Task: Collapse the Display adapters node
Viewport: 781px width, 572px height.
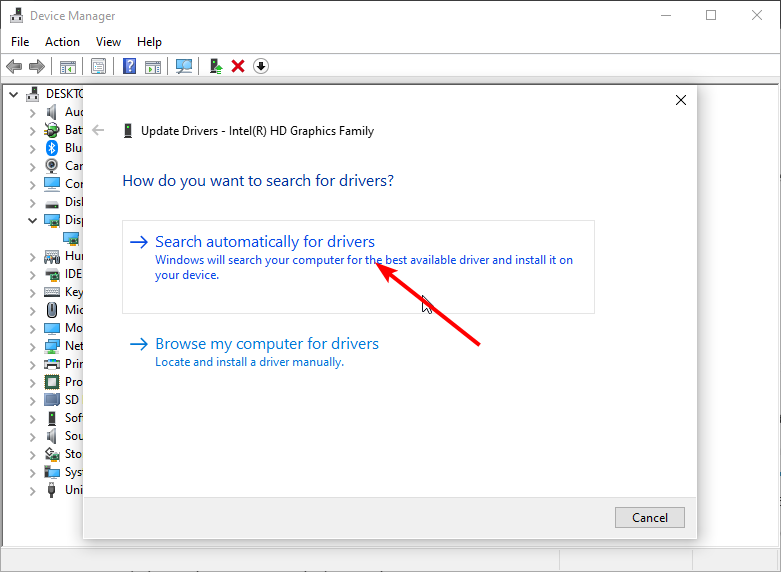Action: pyautogui.click(x=32, y=220)
